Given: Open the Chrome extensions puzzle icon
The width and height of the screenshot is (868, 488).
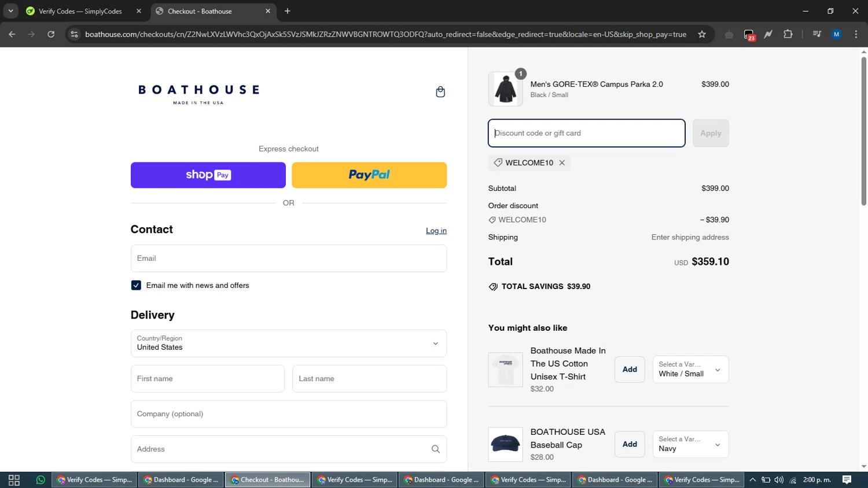Looking at the screenshot, I should [x=788, y=34].
